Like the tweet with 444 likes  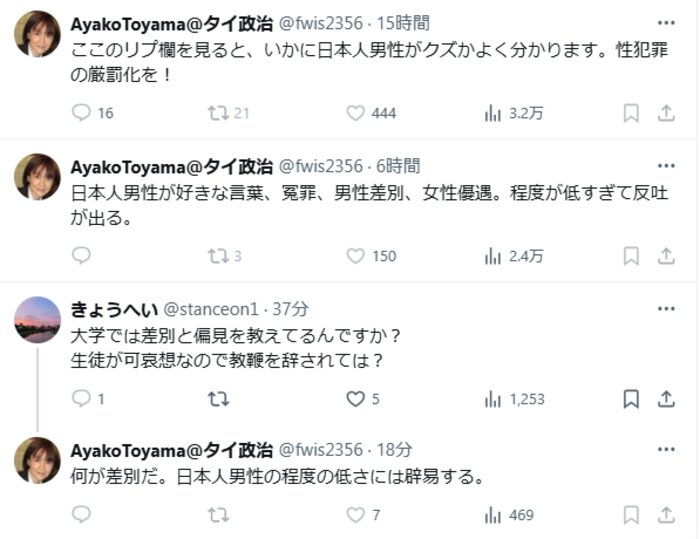tap(355, 113)
